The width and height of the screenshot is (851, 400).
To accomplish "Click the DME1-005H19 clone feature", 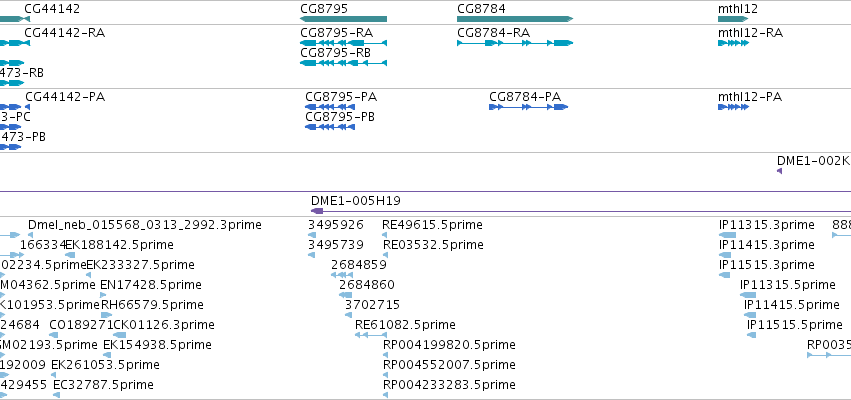I will (581, 211).
